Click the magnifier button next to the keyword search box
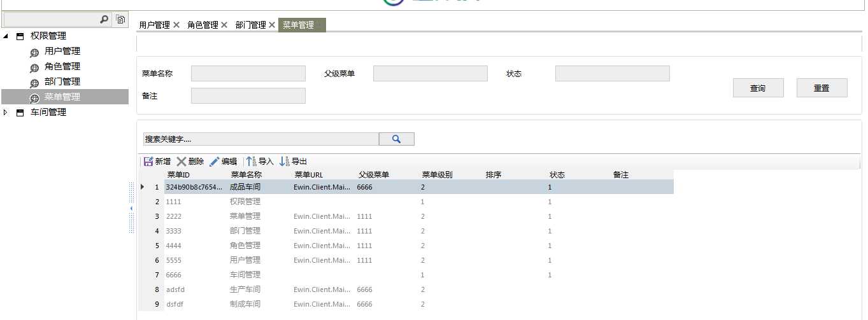 pyautogui.click(x=396, y=139)
